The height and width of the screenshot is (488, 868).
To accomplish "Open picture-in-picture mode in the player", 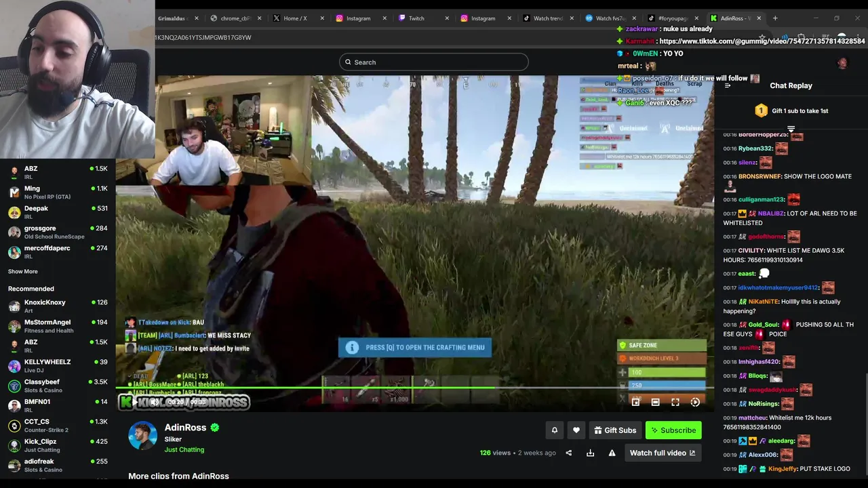I will 635,402.
